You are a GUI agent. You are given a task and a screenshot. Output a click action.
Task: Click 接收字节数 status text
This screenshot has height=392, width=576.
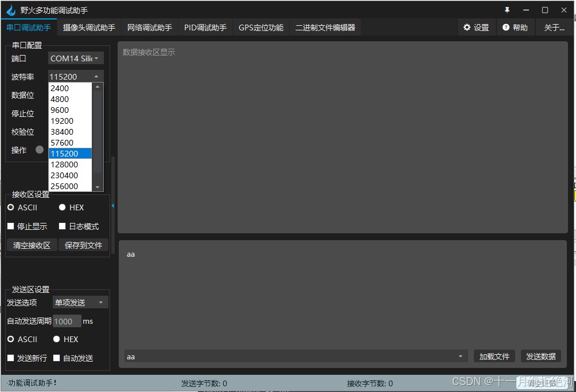pyautogui.click(x=370, y=383)
